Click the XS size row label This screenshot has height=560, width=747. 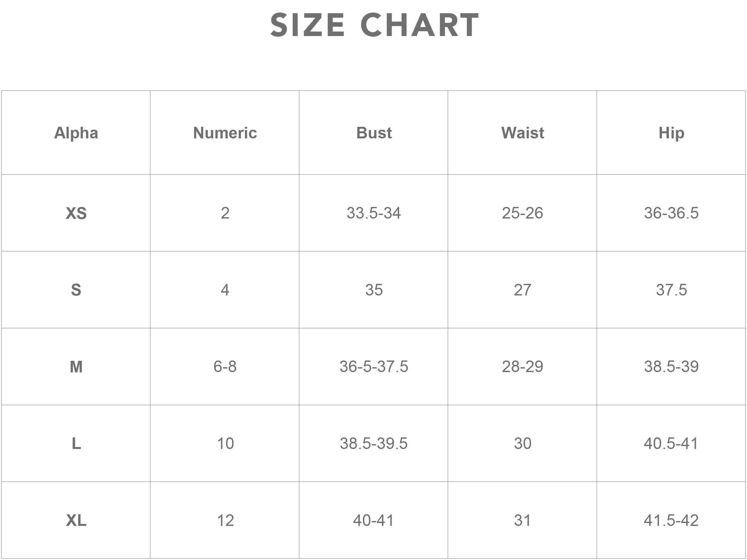[76, 213]
